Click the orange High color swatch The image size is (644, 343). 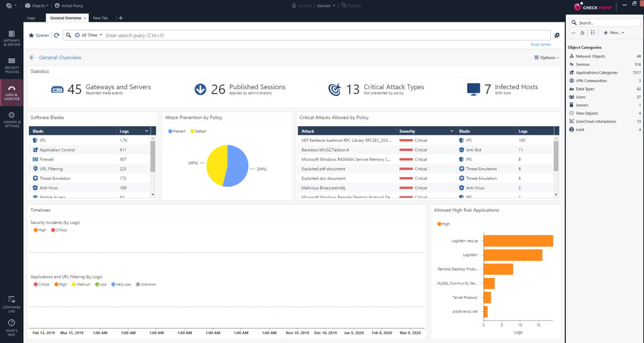click(440, 224)
